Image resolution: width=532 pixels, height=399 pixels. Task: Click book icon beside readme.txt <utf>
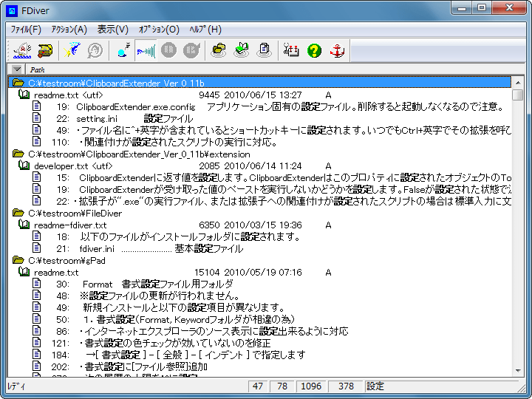[x=24, y=95]
